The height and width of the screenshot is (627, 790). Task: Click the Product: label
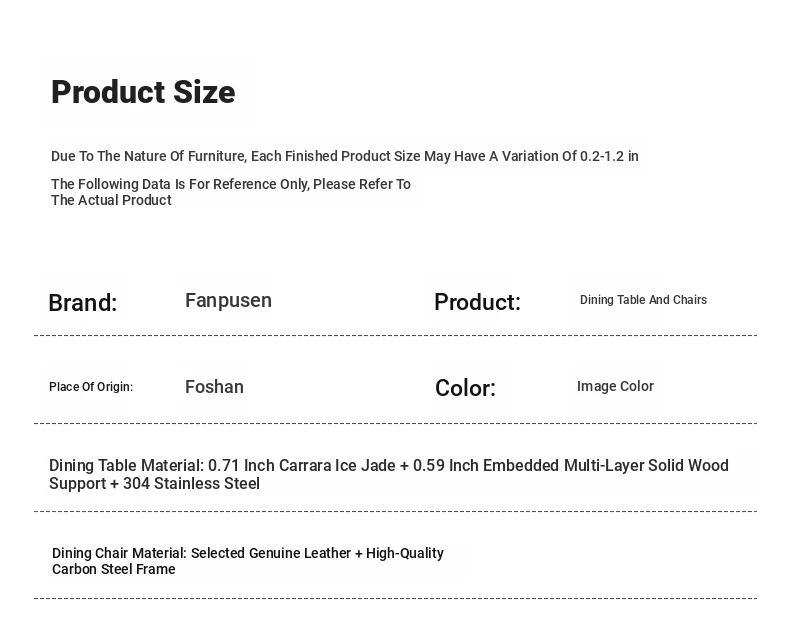click(x=477, y=302)
